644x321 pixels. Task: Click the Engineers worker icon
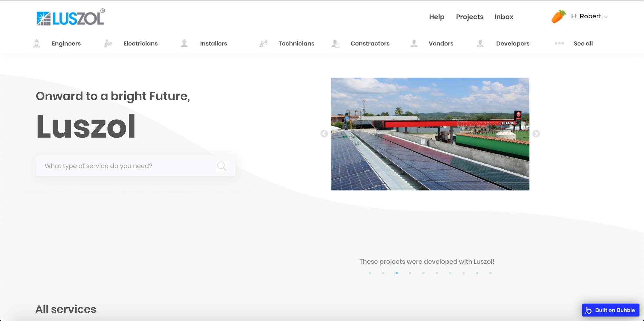point(37,43)
